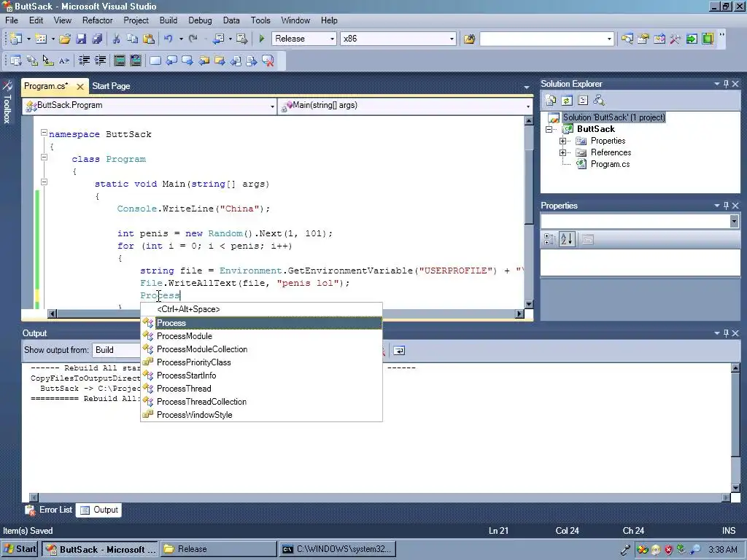
Task: Click the Toolbox side tab
Action: pos(7,104)
